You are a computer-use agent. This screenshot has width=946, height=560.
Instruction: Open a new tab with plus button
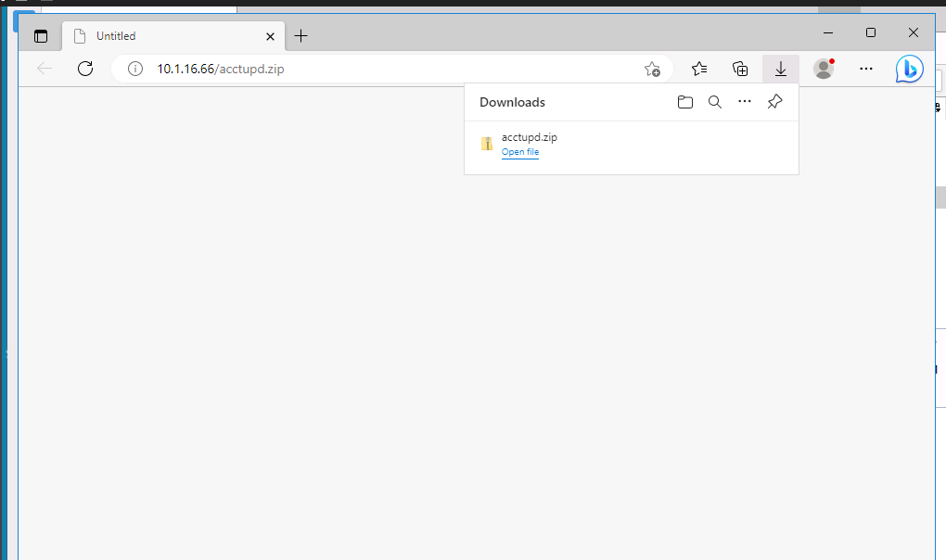[300, 36]
